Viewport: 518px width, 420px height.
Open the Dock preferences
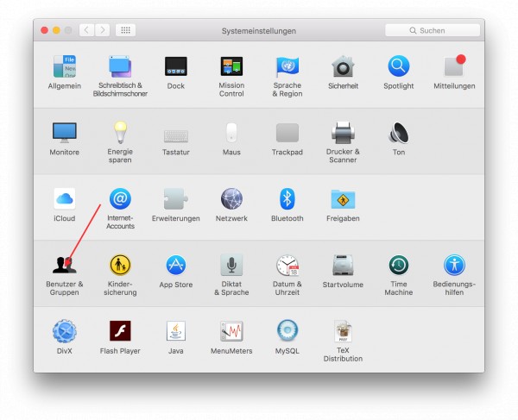point(176,66)
